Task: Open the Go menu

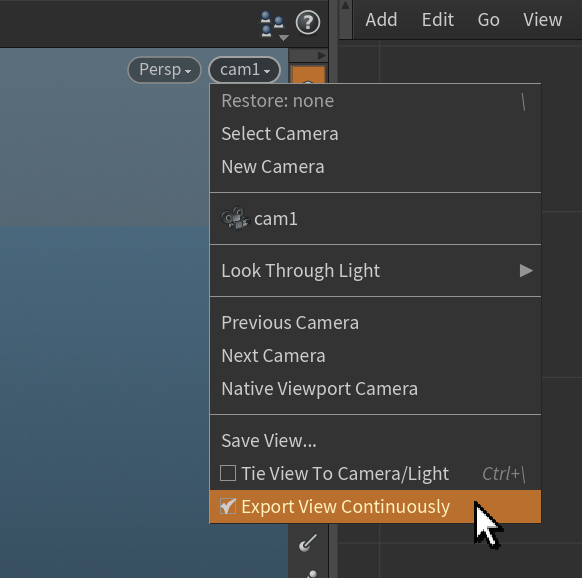Action: point(488,20)
